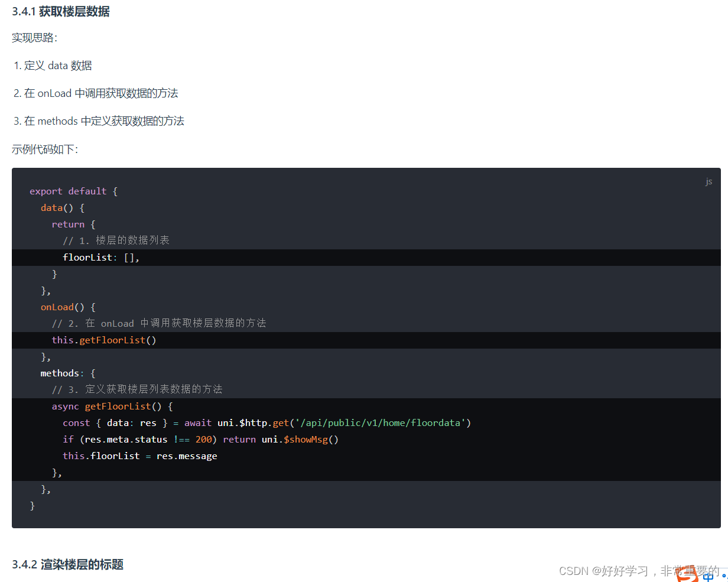Click the js language label on code block
Image resolution: width=728 pixels, height=582 pixels.
708,181
